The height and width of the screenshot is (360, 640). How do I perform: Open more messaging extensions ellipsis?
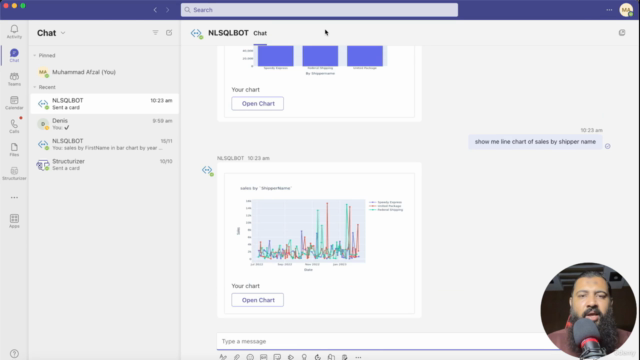point(358,357)
